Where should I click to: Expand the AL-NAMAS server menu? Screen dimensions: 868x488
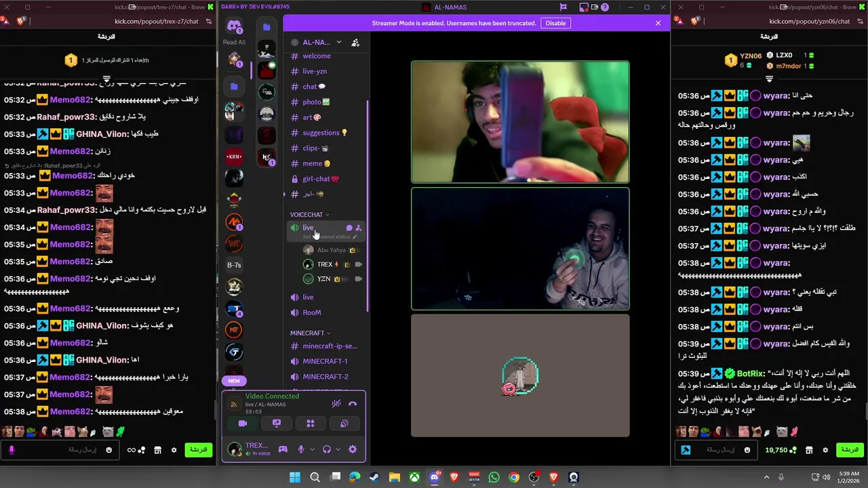(x=339, y=42)
